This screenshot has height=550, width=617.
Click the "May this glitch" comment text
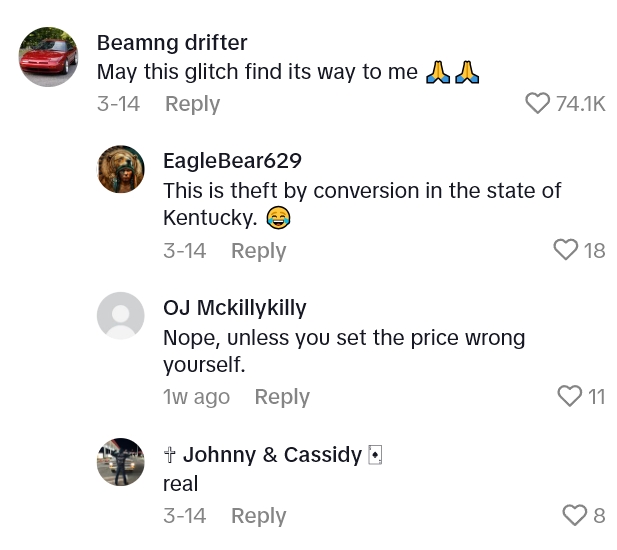(x=257, y=73)
